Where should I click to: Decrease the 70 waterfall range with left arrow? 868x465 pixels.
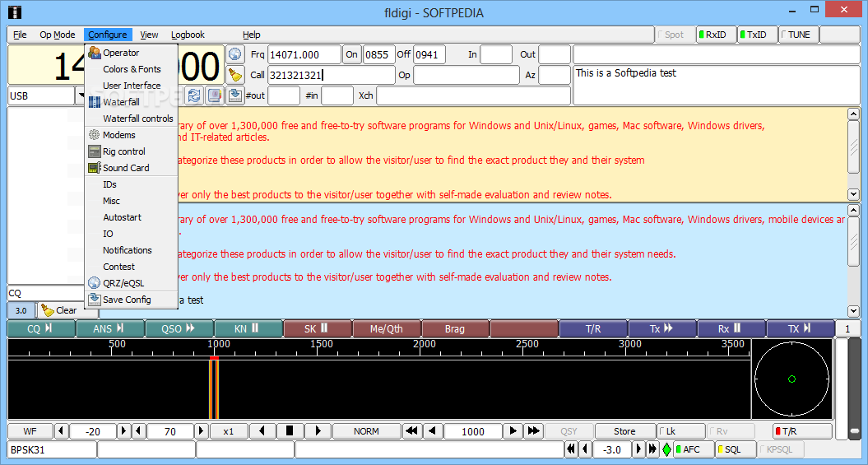point(139,431)
